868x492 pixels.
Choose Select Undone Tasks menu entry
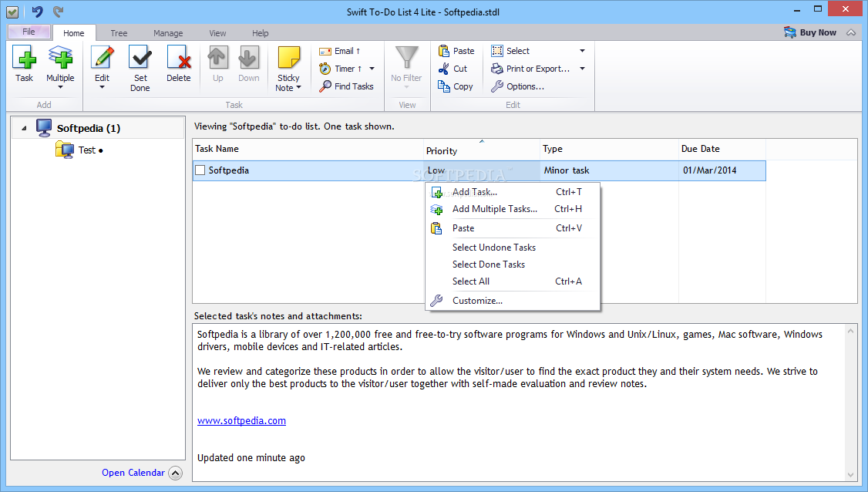pyautogui.click(x=513, y=248)
